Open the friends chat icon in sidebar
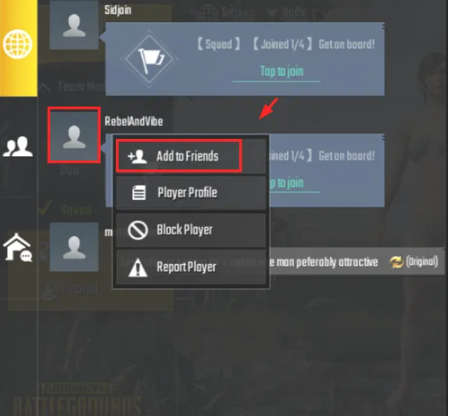This screenshot has width=449, height=416. click(x=18, y=146)
